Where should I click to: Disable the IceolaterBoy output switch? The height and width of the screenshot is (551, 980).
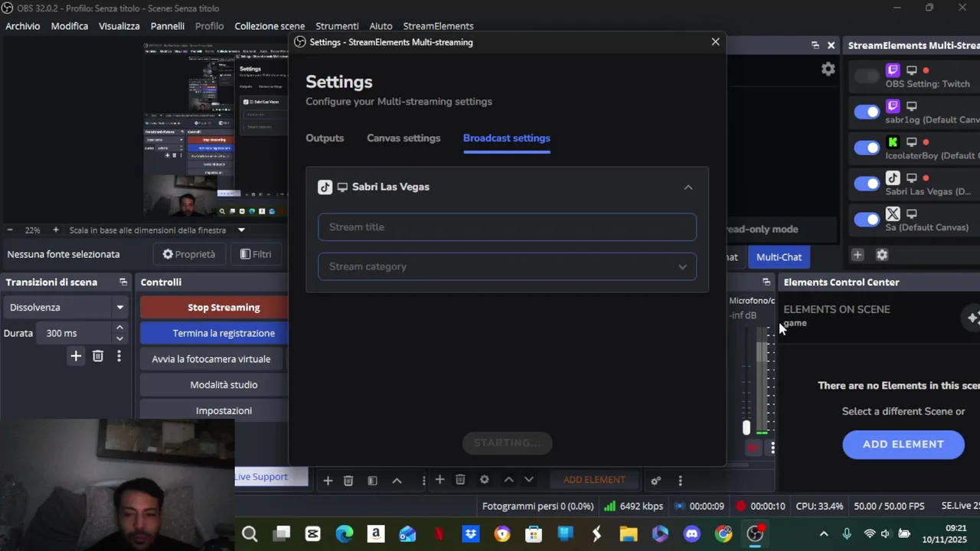(867, 148)
